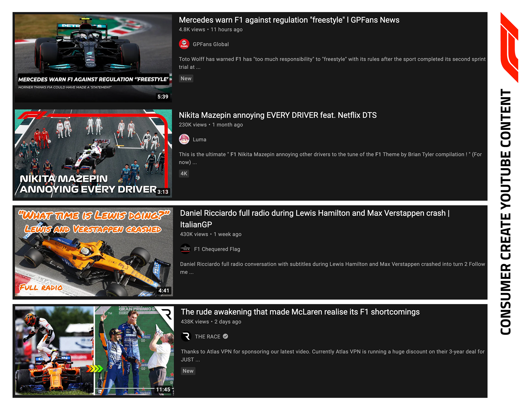Click description 'Daniel Ricciardo full radio conversation'
This screenshot has height=411, width=532.
332,268
